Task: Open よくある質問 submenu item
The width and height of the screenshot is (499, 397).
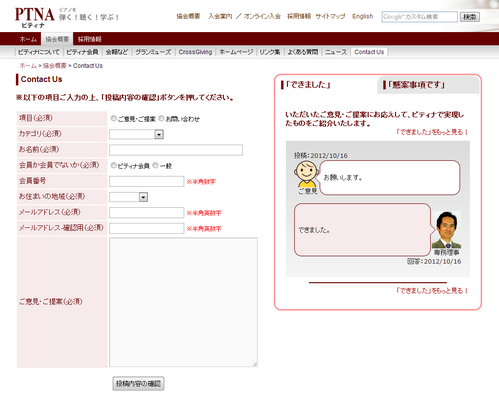Action: coord(303,52)
